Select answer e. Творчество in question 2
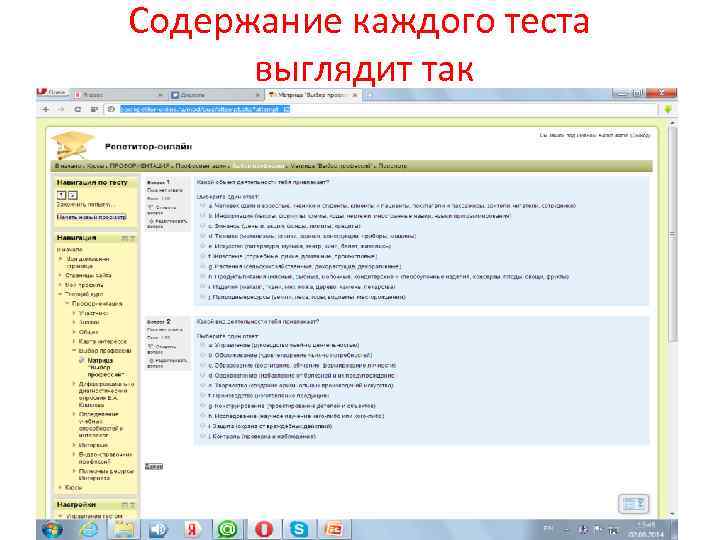The height and width of the screenshot is (540, 720). tap(202, 385)
